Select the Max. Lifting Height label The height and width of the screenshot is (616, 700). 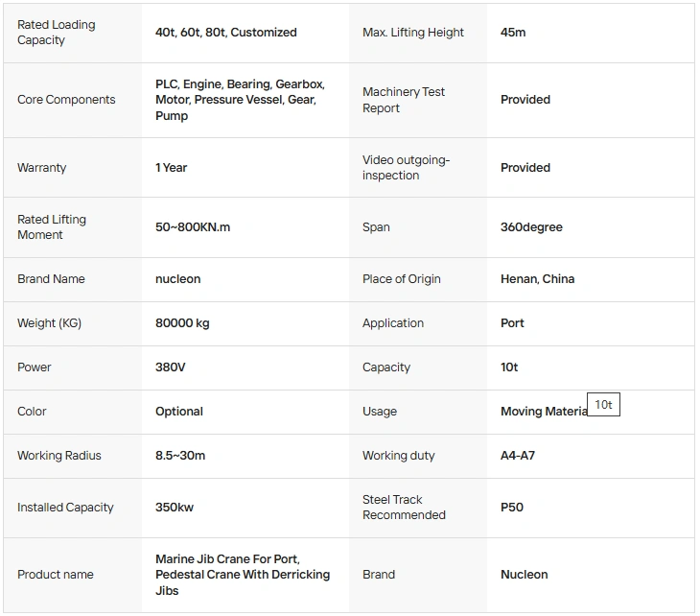tap(413, 33)
